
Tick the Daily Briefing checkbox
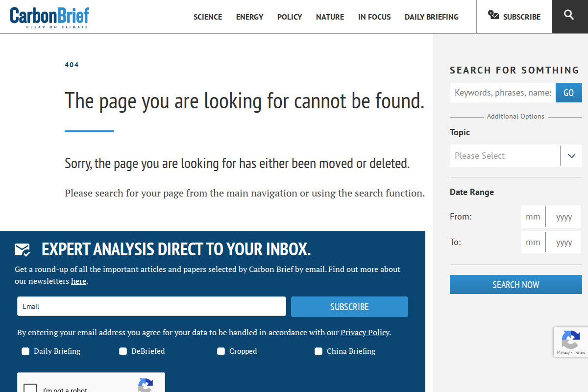(x=25, y=351)
